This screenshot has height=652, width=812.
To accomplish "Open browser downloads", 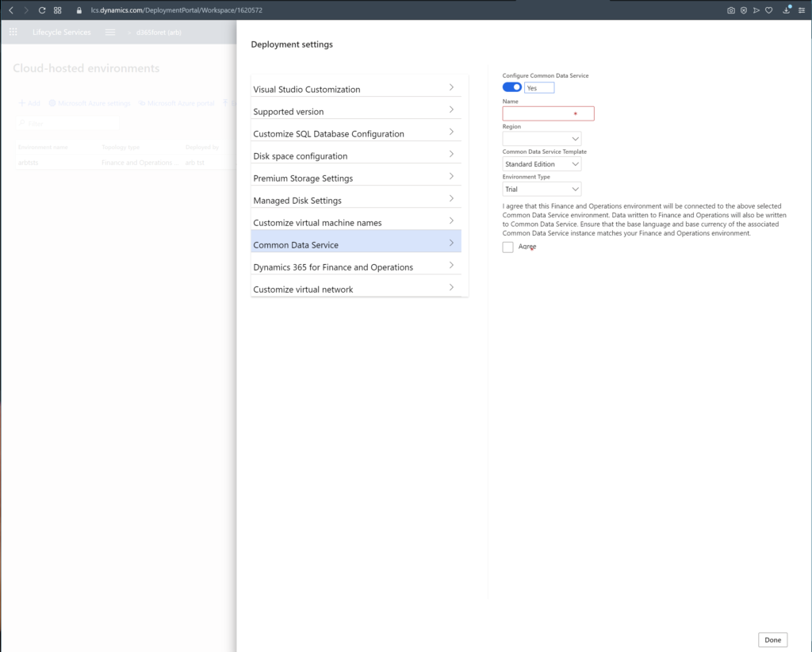I will click(x=787, y=10).
